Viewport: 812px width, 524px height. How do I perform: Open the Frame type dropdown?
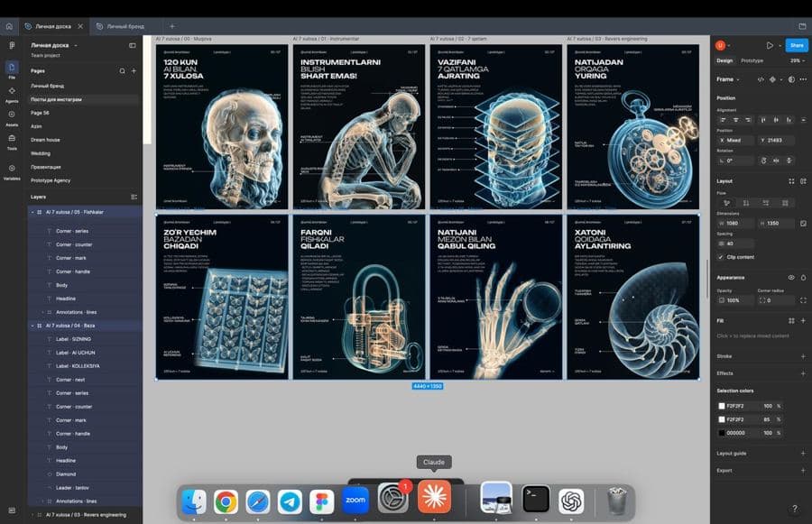coord(728,79)
